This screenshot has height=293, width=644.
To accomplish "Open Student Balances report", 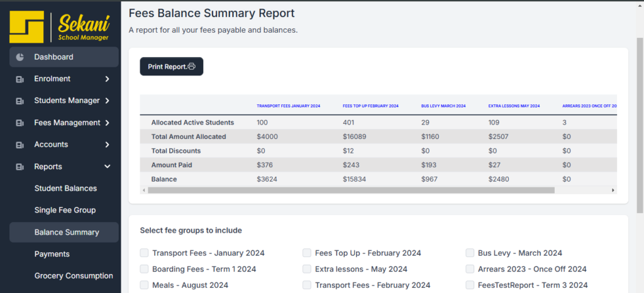I will click(65, 189).
